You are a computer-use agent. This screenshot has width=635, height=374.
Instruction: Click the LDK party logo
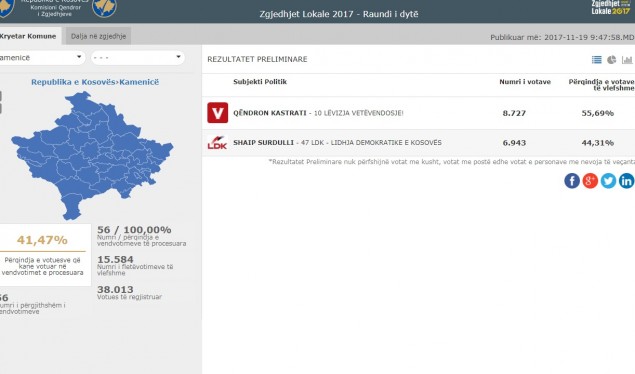click(x=217, y=142)
